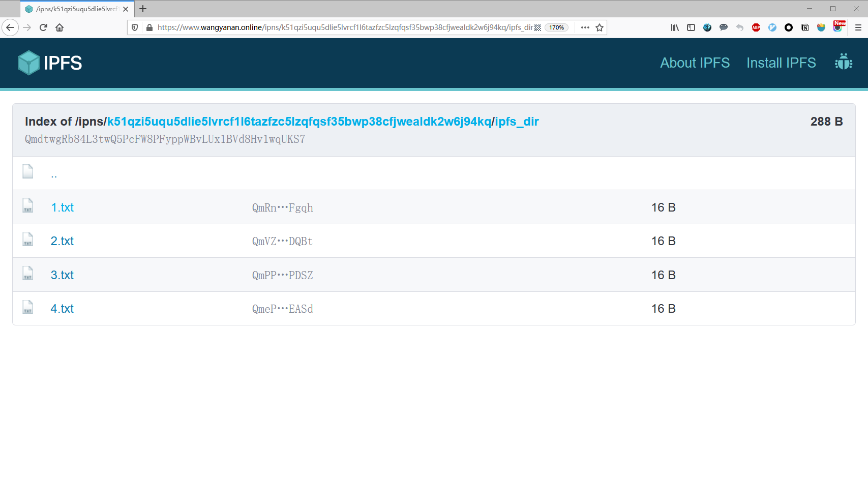868x479 pixels.
Task: Select the /ipns/k51qzi5uqu5dlie5lvrcf tab
Action: click(x=76, y=9)
